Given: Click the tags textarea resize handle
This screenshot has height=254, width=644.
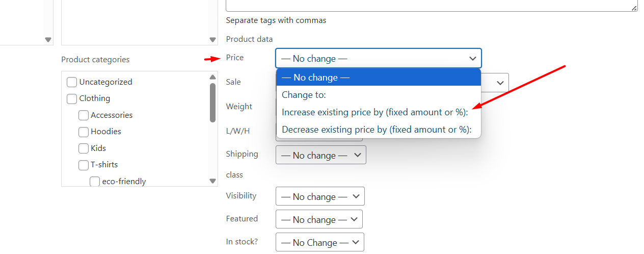Looking at the screenshot, I should click(634, 8).
